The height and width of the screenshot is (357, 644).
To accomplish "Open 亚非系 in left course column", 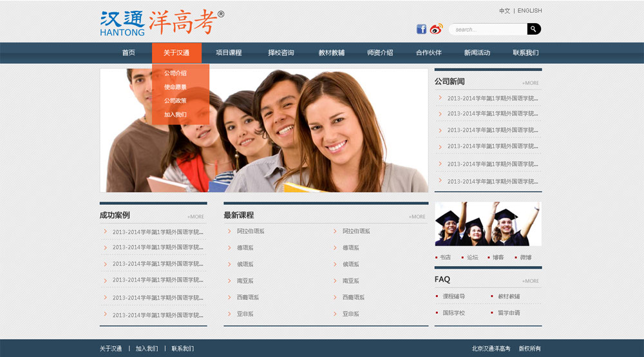I will 245,314.
